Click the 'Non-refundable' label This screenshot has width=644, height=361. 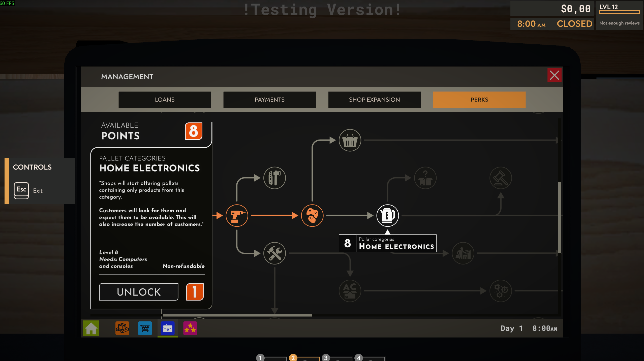[183, 266]
